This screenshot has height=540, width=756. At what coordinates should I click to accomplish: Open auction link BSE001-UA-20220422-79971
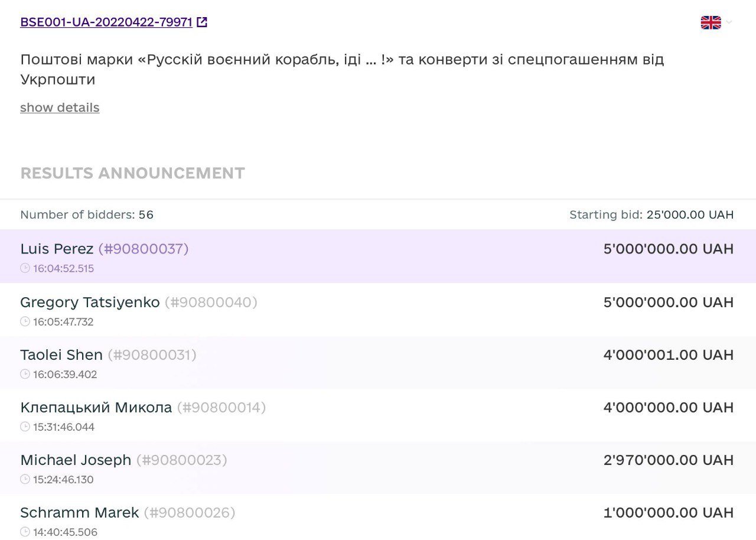[x=106, y=22]
